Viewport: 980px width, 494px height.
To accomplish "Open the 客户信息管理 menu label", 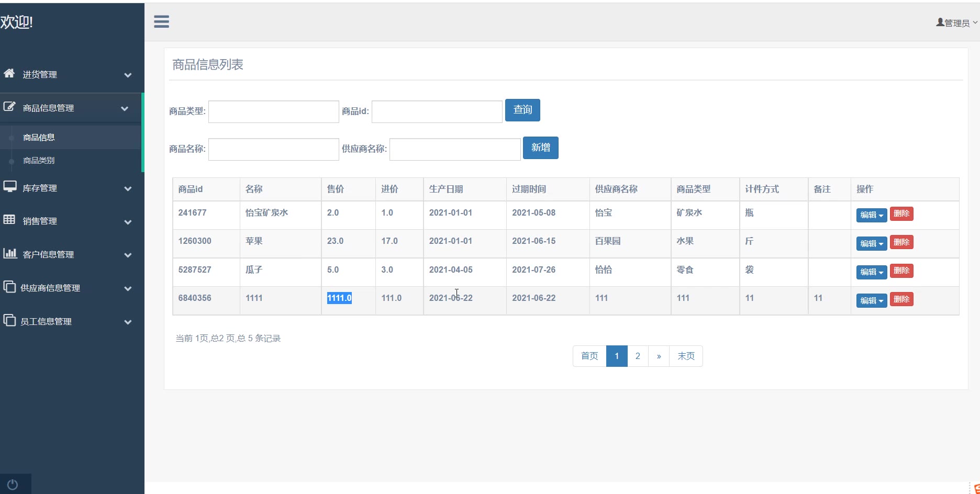I will click(x=48, y=254).
